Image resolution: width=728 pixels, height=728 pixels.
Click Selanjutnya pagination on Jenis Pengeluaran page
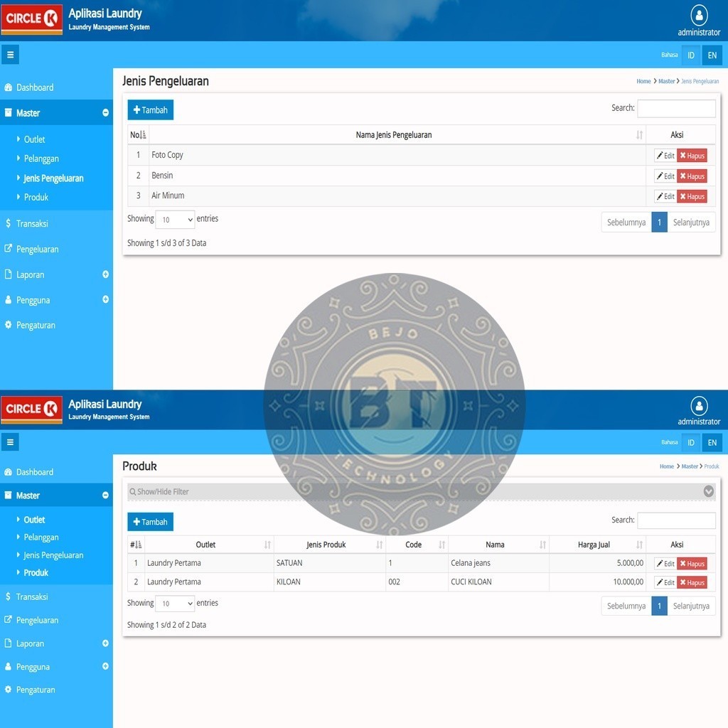click(691, 223)
